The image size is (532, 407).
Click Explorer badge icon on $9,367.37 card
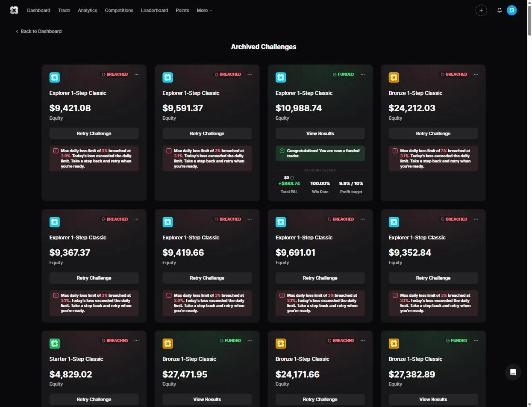55,222
